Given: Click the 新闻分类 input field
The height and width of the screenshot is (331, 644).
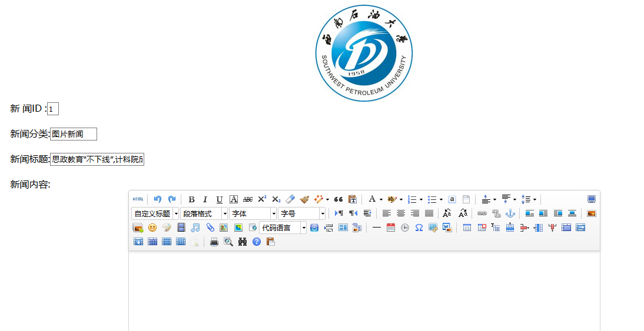Looking at the screenshot, I should (74, 134).
